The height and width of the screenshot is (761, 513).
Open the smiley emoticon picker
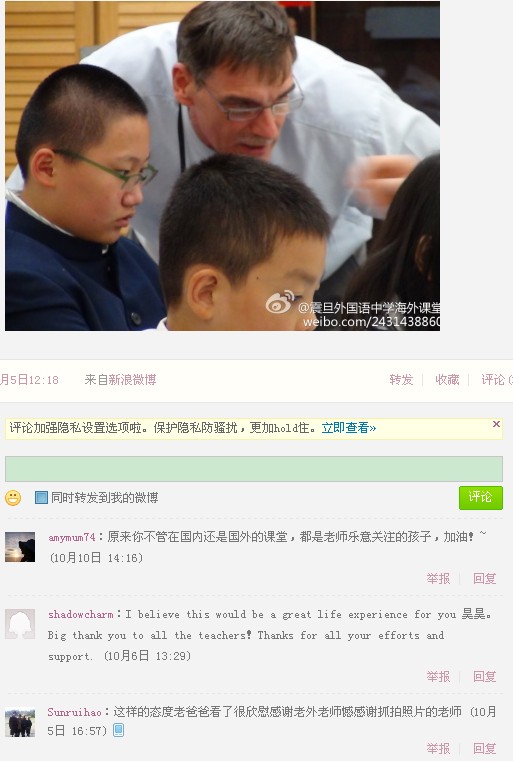13,498
